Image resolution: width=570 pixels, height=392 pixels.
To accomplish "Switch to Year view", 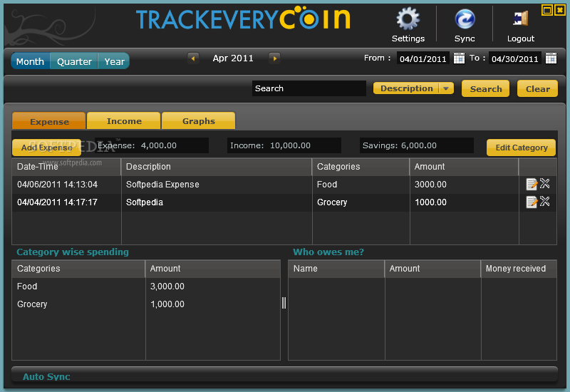I will click(114, 61).
